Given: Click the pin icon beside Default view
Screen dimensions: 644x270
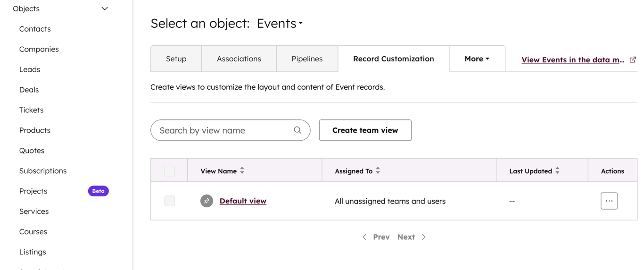Looking at the screenshot, I should (206, 201).
